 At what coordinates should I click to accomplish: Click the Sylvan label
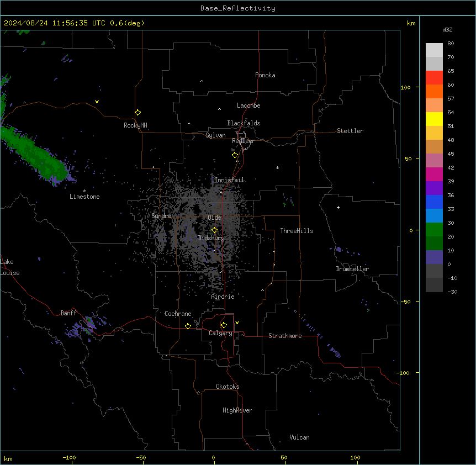(215, 135)
